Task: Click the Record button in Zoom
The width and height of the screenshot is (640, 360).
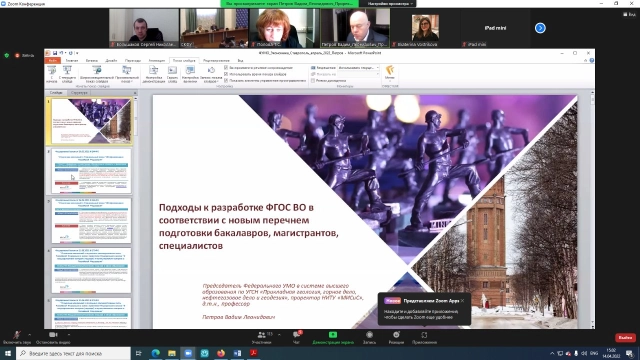Action: click(x=369, y=337)
